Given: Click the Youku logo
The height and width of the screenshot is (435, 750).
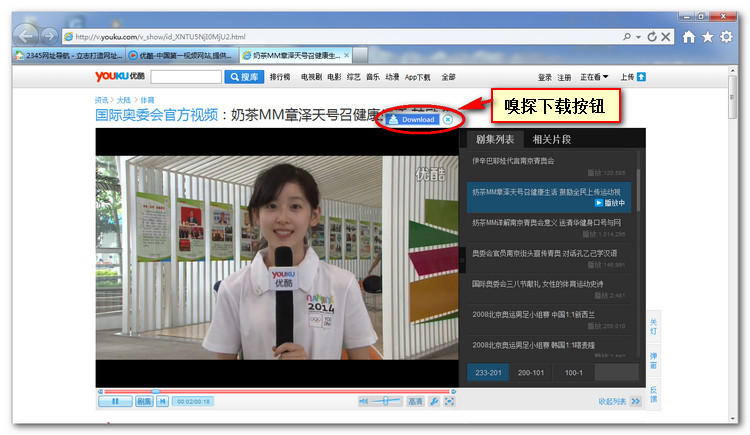Looking at the screenshot, I should tap(120, 77).
